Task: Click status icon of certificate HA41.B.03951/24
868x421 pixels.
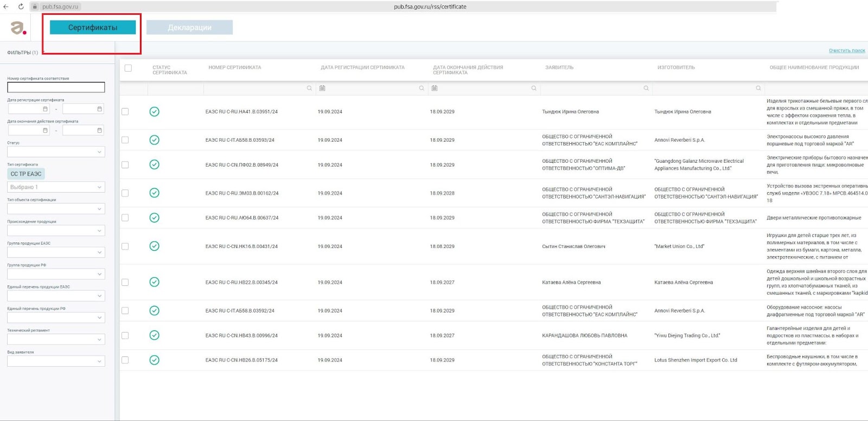Action: 155,112
